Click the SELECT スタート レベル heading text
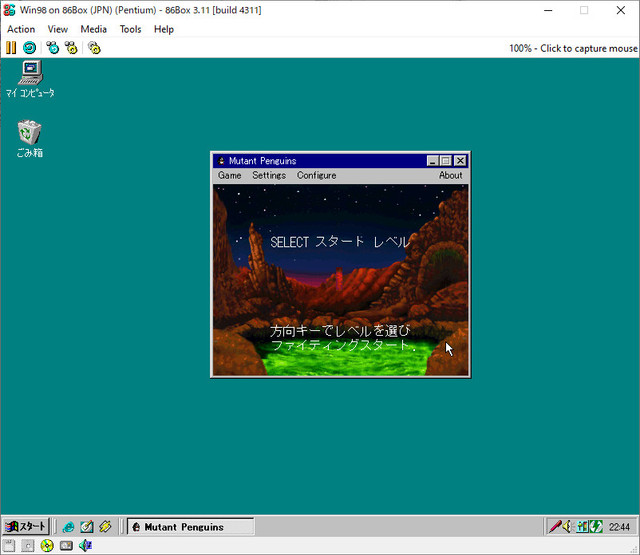Viewport: 640px width, 555px height. [339, 242]
